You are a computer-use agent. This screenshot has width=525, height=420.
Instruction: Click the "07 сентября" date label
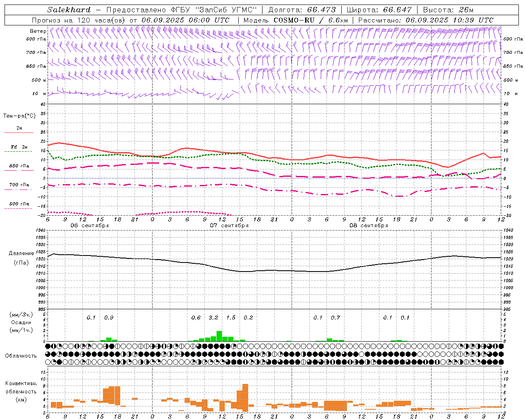point(229,226)
